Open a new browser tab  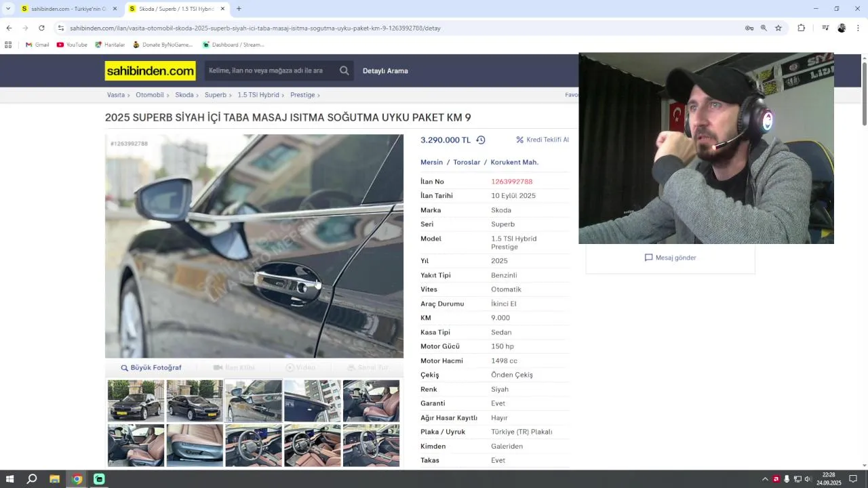(239, 9)
